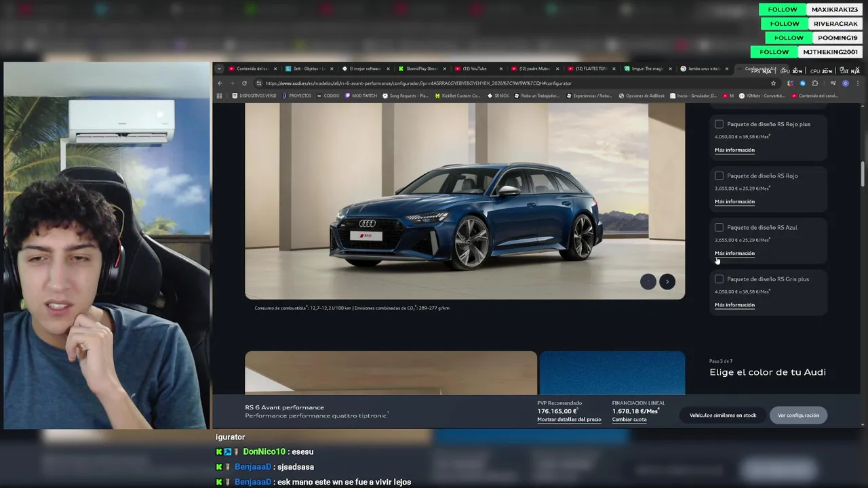Open 'Más información' under RS Rojo package
The height and width of the screenshot is (488, 868).
[734, 201]
